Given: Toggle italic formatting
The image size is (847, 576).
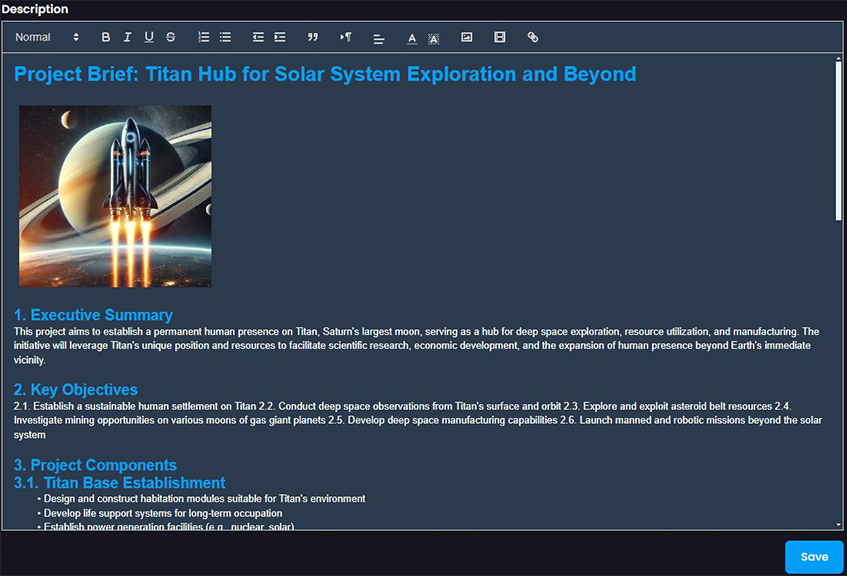Looking at the screenshot, I should point(127,37).
